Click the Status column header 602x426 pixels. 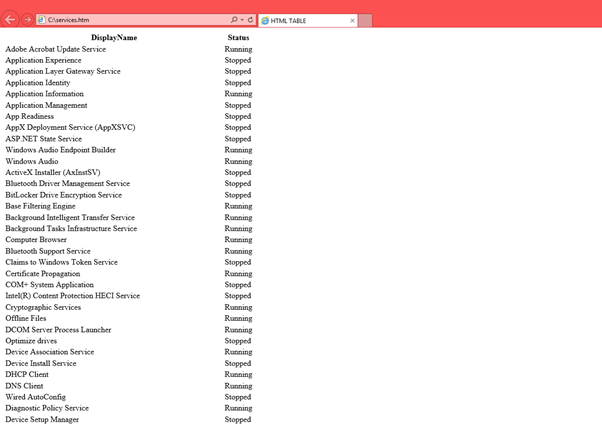tap(238, 38)
